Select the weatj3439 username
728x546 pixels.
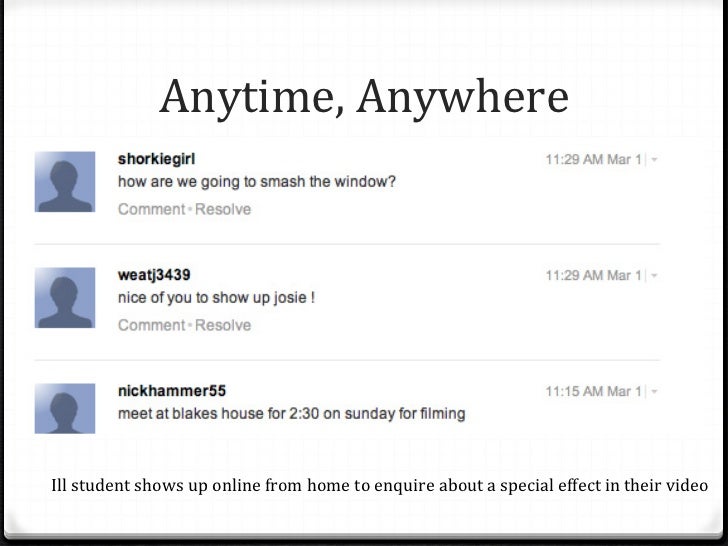tap(154, 274)
